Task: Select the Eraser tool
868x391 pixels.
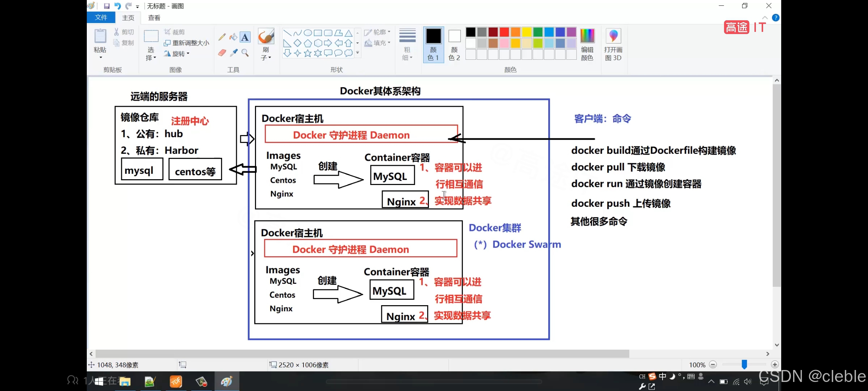Action: (222, 53)
